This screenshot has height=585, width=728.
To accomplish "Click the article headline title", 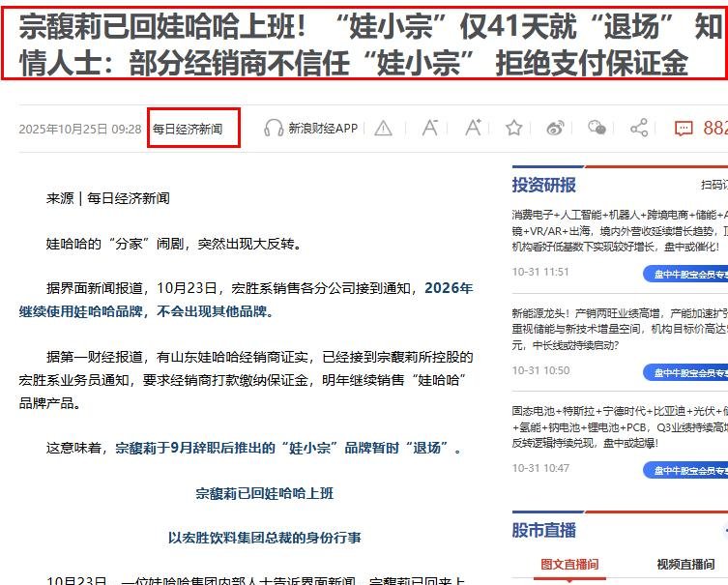I will coord(369,44).
